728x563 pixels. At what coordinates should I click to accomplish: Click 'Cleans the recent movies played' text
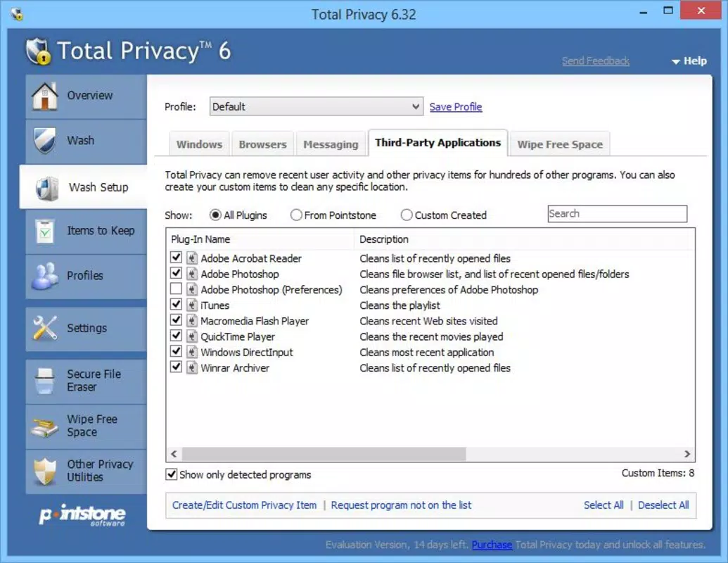pyautogui.click(x=431, y=336)
